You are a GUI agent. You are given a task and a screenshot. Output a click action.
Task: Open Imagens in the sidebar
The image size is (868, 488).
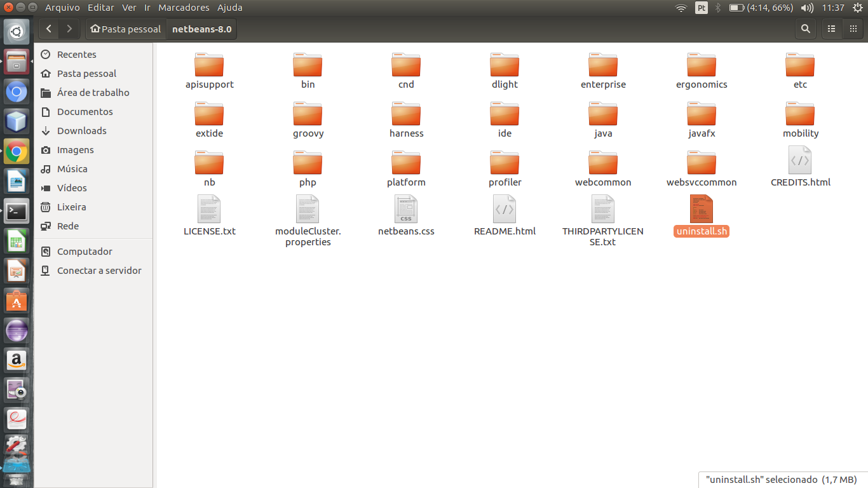[x=93, y=150]
